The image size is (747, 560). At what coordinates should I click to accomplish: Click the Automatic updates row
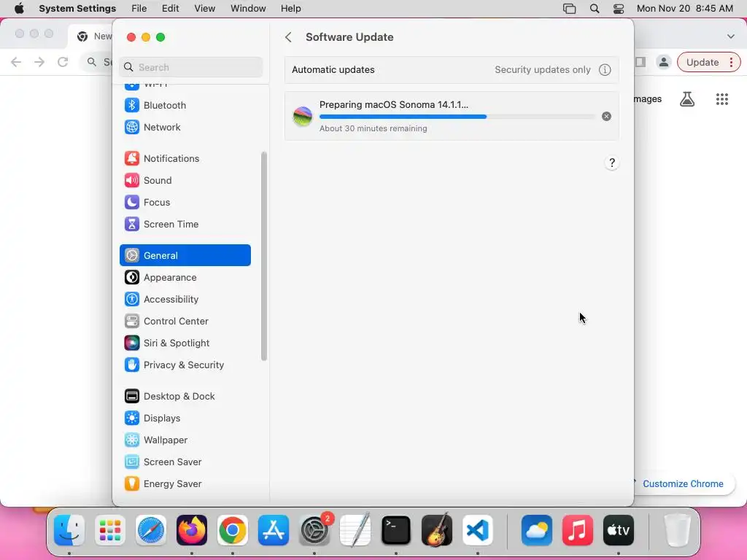tap(451, 69)
